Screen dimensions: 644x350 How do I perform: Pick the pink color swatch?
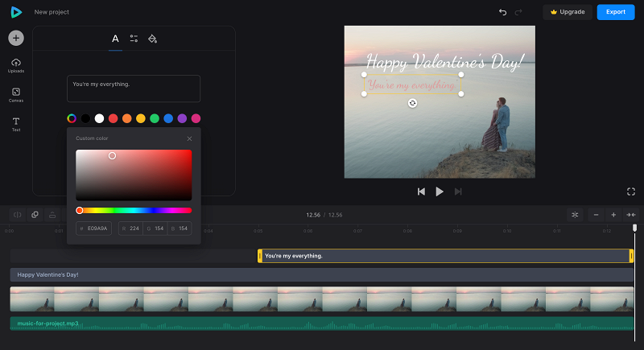(196, 118)
